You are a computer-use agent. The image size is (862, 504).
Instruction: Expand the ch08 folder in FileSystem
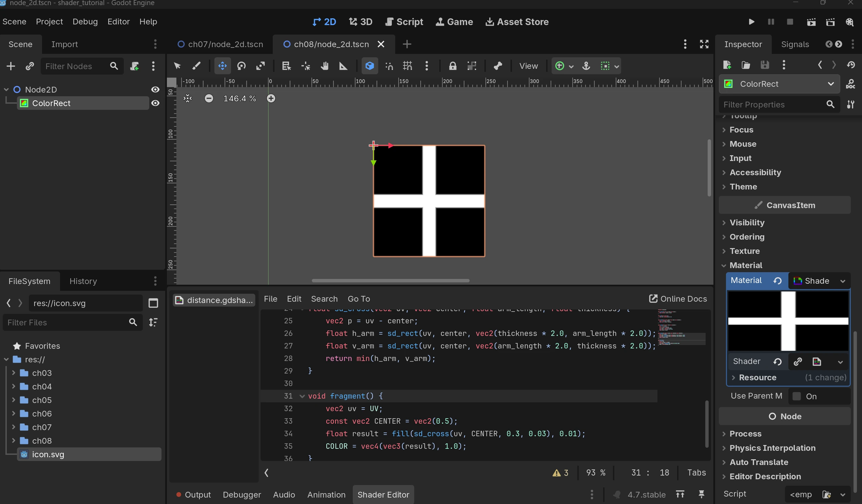coord(14,440)
